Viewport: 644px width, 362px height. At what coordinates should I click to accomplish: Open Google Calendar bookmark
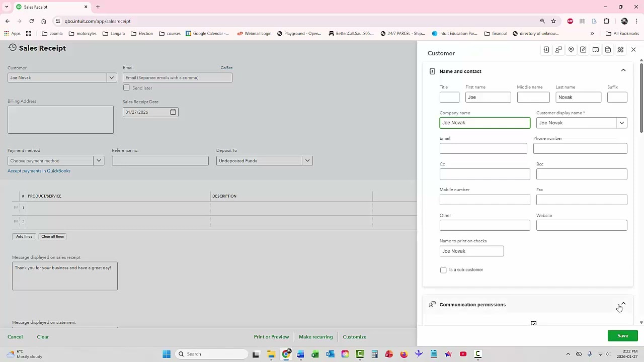pos(207,34)
